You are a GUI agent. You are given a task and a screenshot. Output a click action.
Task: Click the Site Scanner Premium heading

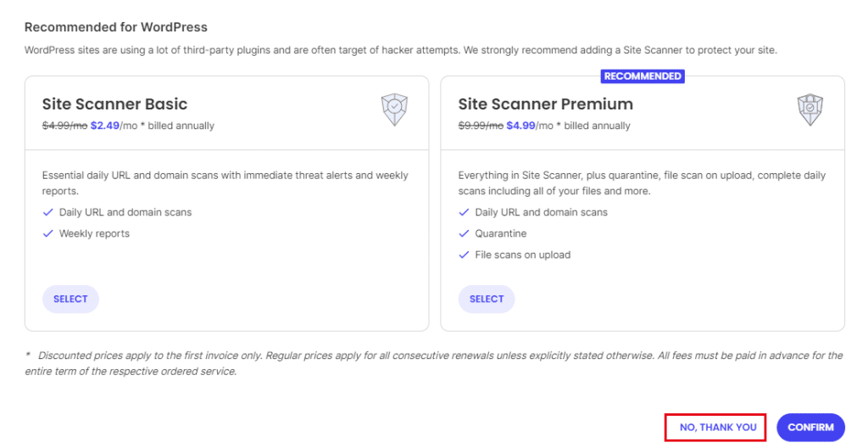click(545, 104)
